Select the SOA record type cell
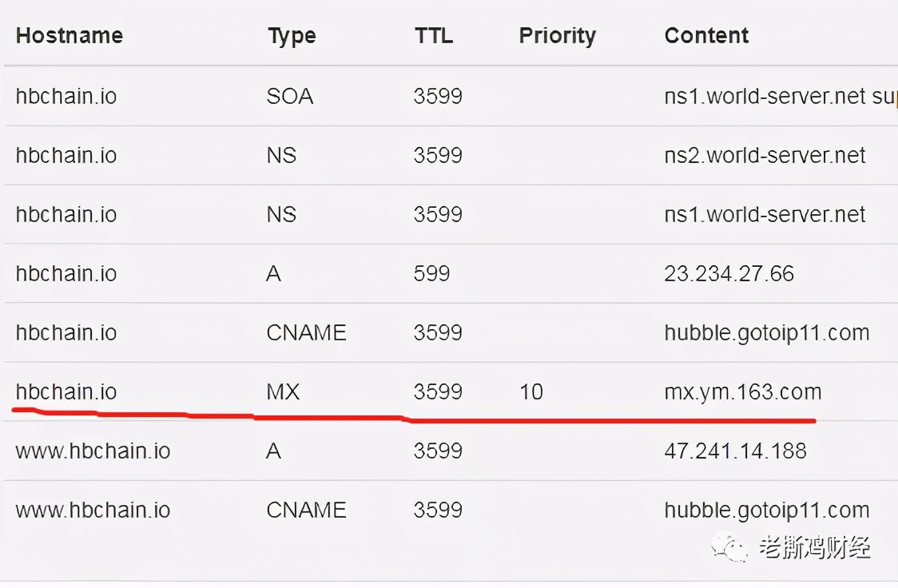The image size is (898, 588). 290,96
